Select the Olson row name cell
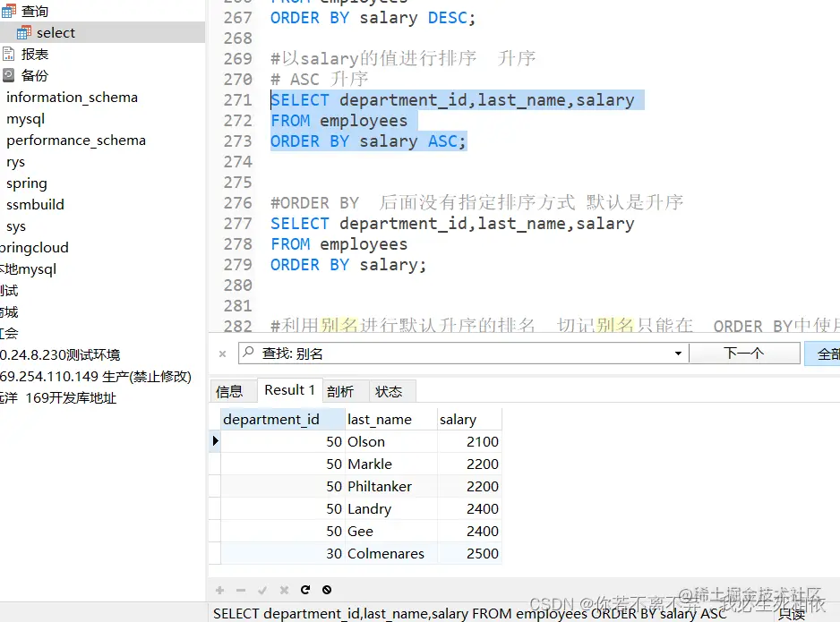The height and width of the screenshot is (622, 840). click(x=391, y=441)
